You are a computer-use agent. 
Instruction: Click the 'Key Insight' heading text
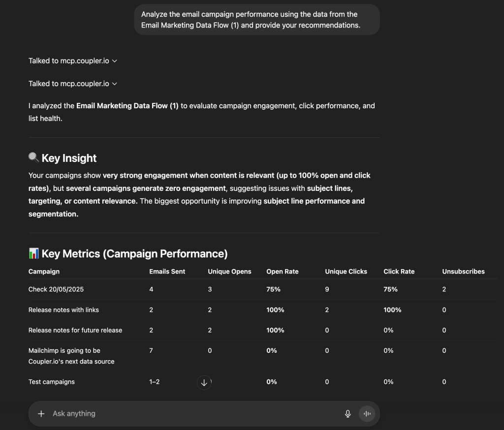69,158
